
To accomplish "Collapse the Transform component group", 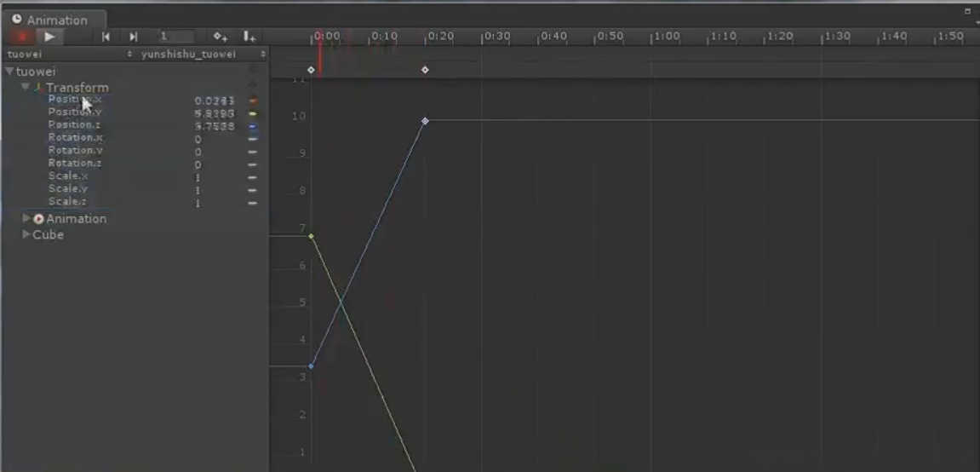I will click(x=25, y=87).
